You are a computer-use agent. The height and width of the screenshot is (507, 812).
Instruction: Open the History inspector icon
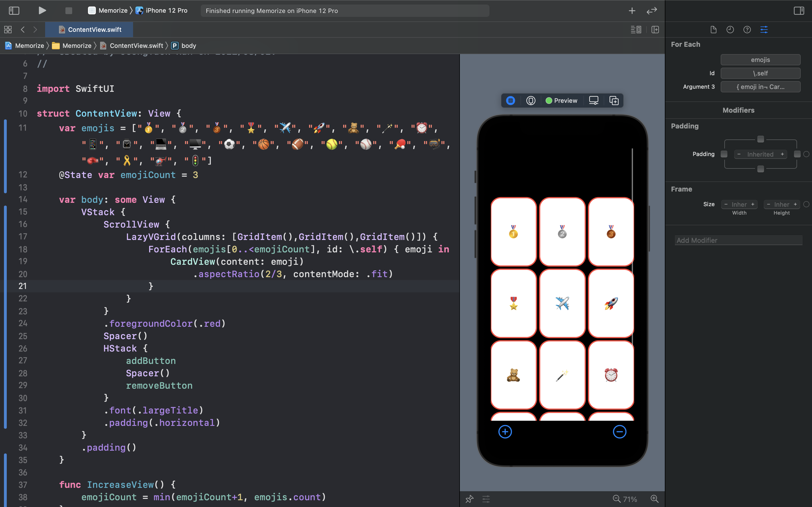(x=730, y=30)
